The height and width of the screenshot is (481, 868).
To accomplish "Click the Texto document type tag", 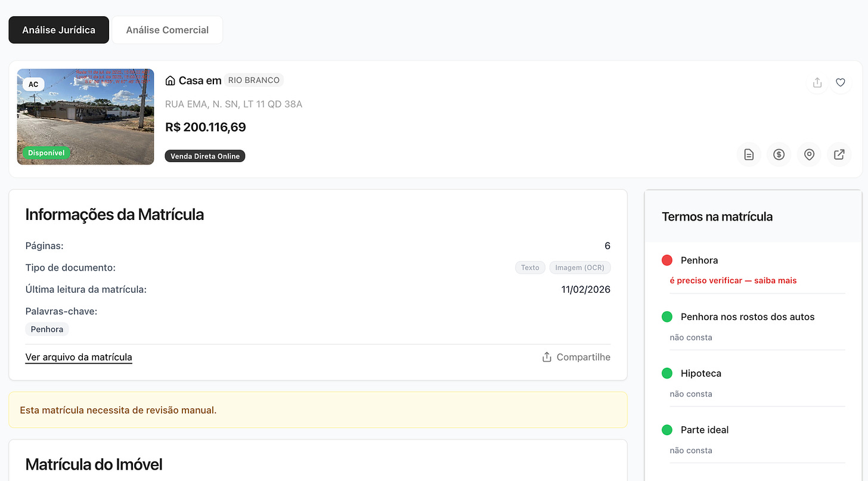I will pyautogui.click(x=530, y=268).
